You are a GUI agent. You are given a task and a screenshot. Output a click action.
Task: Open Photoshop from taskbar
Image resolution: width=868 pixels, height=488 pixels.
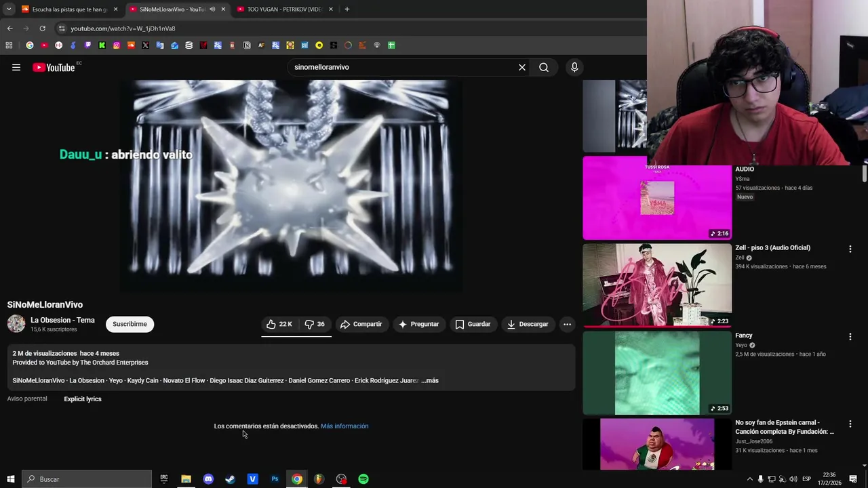pos(275,479)
